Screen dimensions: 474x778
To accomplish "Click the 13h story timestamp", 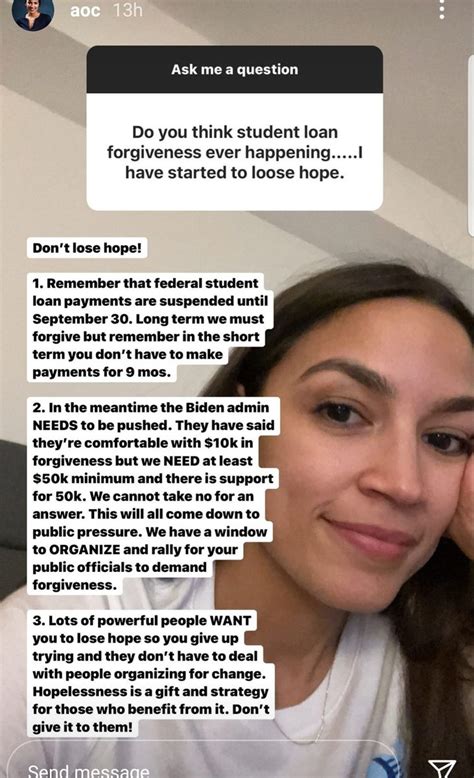I will pyautogui.click(x=128, y=10).
